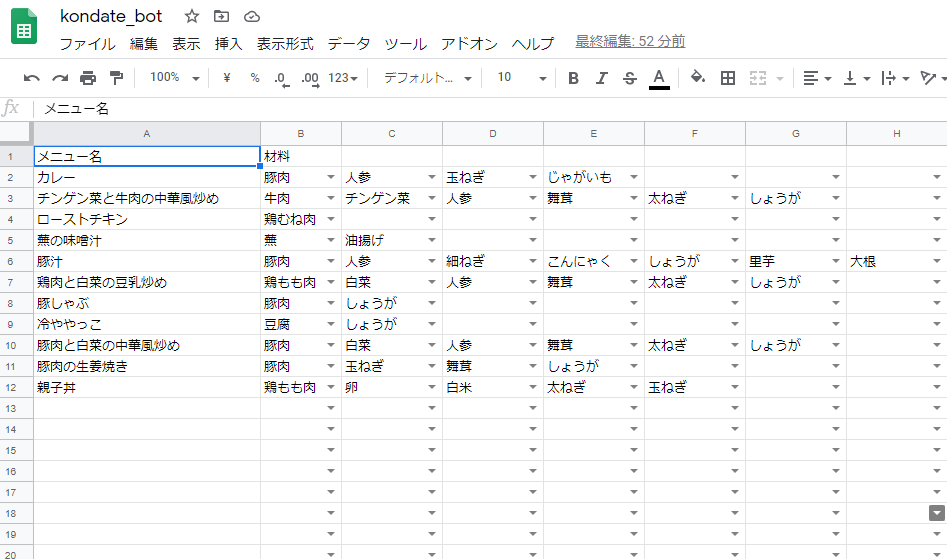Open horizontal align options

pos(817,78)
